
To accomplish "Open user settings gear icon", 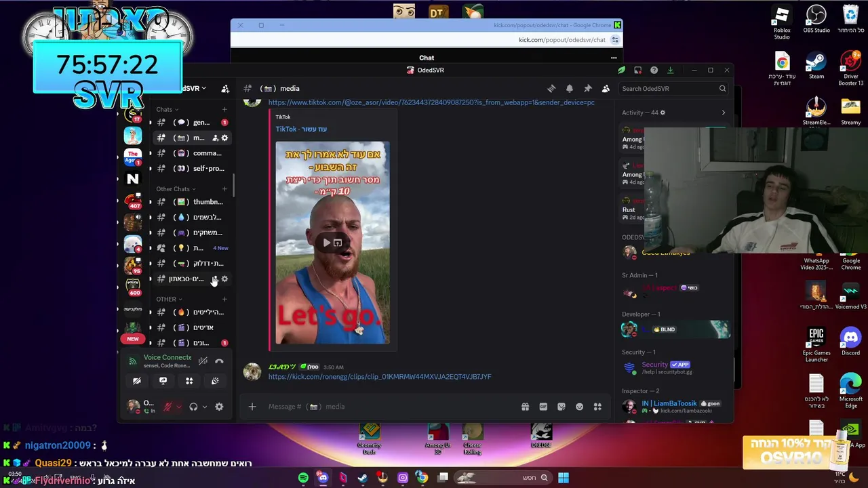I will click(219, 407).
